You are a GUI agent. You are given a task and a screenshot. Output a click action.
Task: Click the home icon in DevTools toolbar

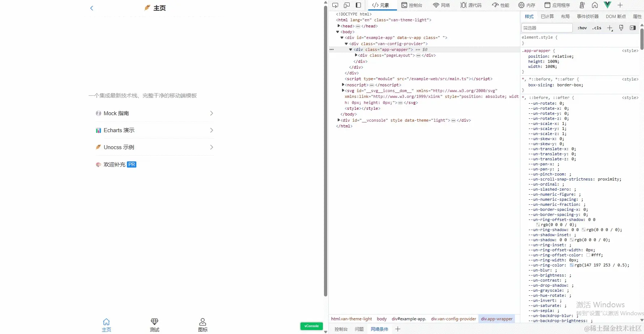[x=594, y=5]
